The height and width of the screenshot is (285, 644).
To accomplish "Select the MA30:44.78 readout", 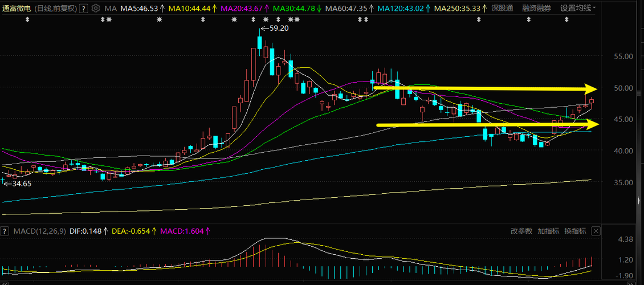I will [294, 8].
